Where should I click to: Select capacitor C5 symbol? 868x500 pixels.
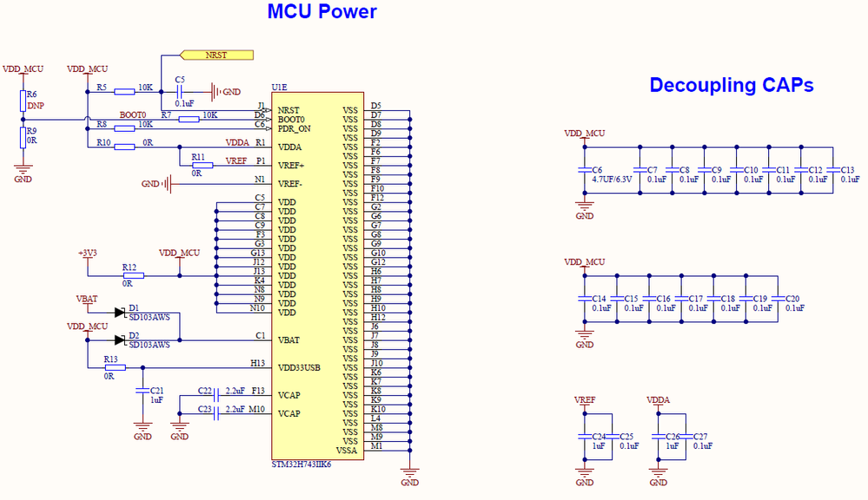click(180, 92)
